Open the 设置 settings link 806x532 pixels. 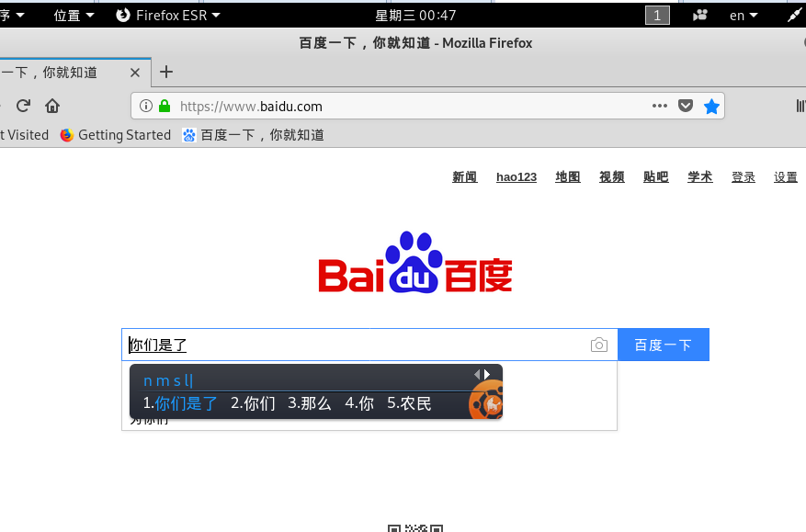pyautogui.click(x=786, y=177)
